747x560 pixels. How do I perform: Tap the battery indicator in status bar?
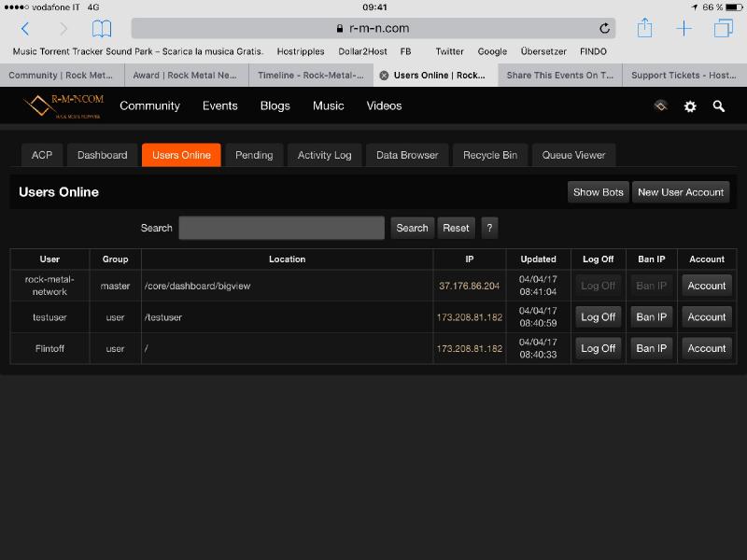[x=734, y=7]
